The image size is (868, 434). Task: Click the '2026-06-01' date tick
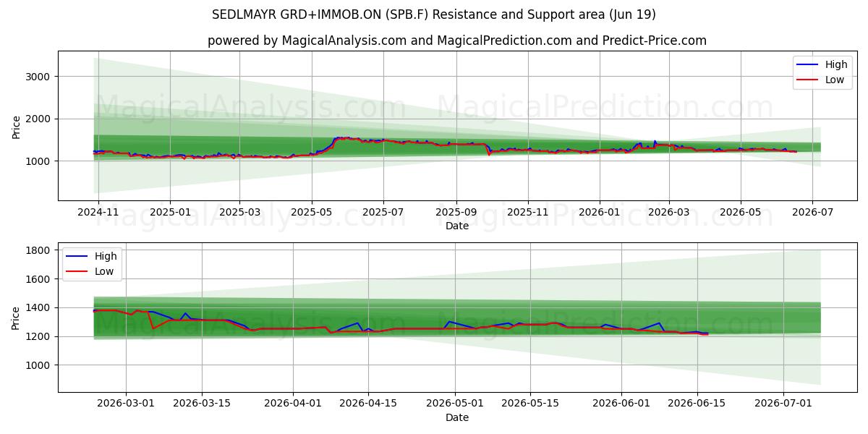(x=621, y=403)
